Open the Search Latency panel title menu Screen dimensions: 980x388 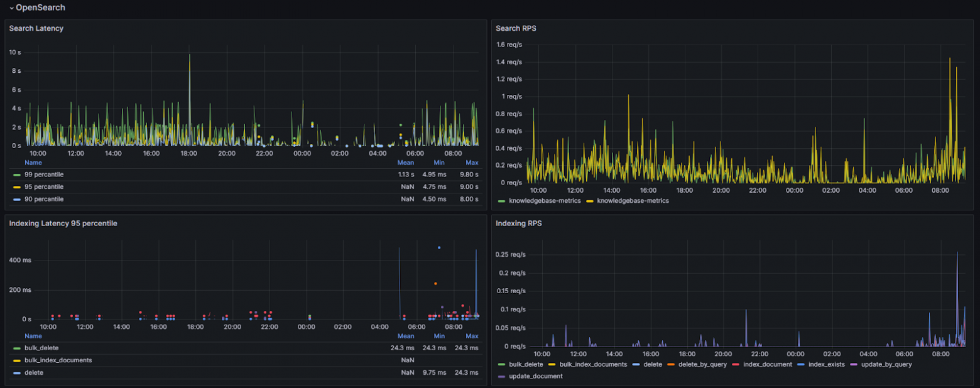click(x=36, y=28)
